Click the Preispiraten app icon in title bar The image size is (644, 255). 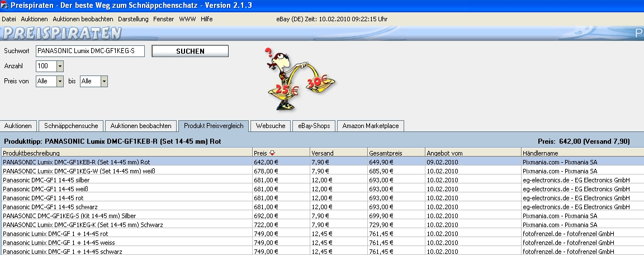tap(4, 6)
